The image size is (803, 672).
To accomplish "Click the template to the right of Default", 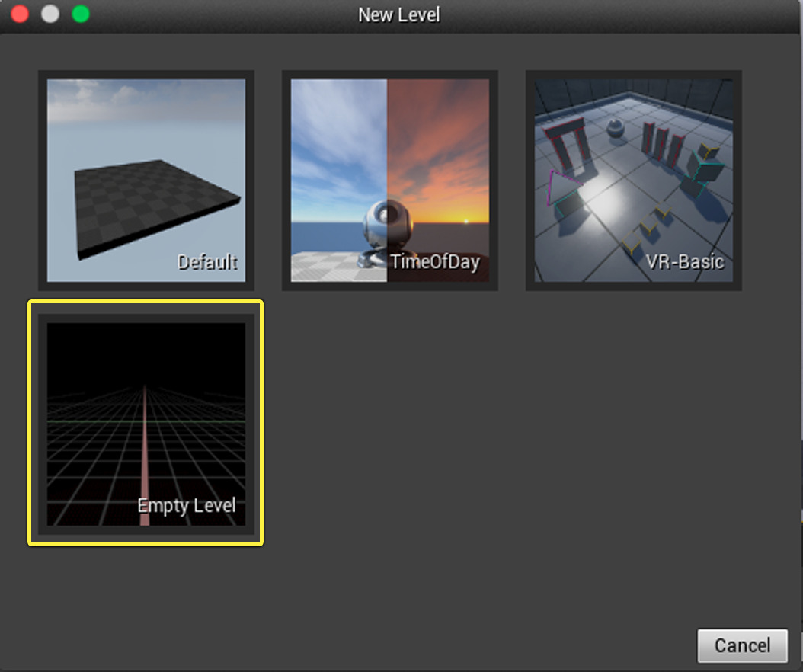I will pyautogui.click(x=390, y=180).
